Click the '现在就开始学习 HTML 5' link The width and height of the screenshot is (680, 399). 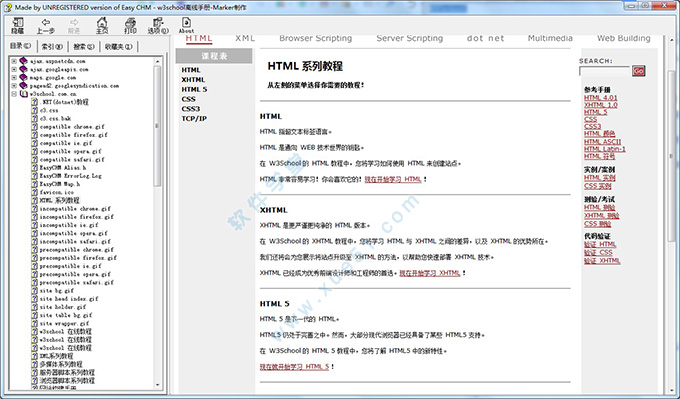(294, 366)
